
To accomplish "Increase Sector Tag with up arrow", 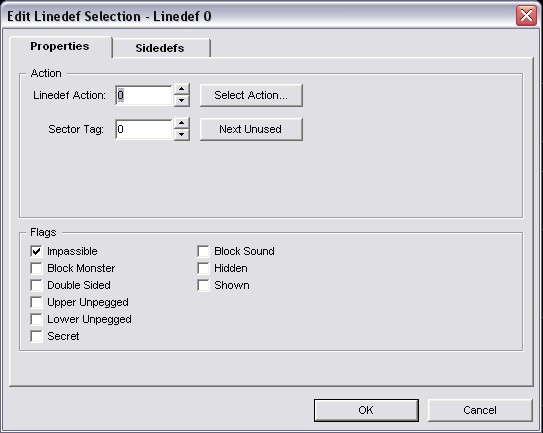I will [181, 123].
